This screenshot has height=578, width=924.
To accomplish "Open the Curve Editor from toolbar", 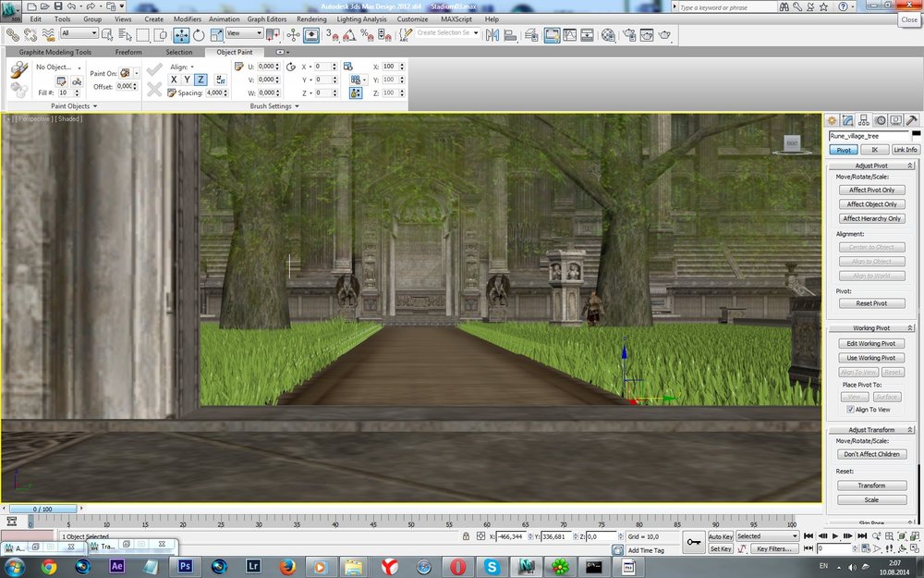I will (570, 35).
